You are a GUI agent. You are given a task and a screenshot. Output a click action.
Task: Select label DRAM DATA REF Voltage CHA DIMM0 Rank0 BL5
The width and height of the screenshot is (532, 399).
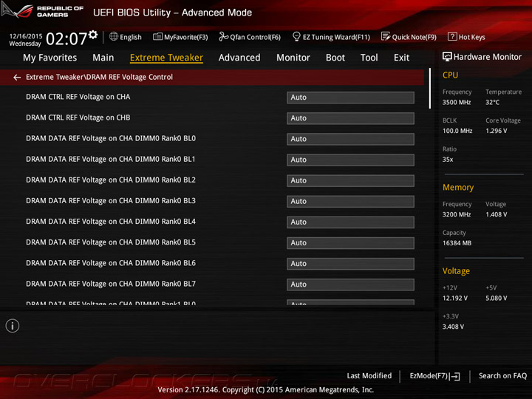(111, 242)
